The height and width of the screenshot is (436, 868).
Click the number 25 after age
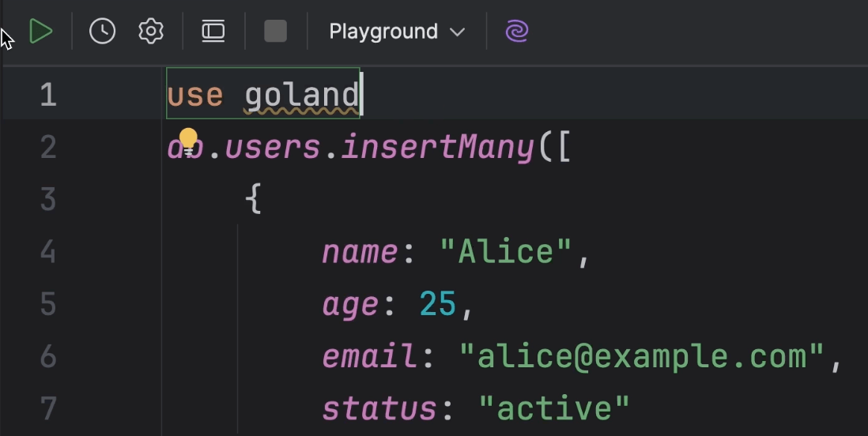point(437,305)
